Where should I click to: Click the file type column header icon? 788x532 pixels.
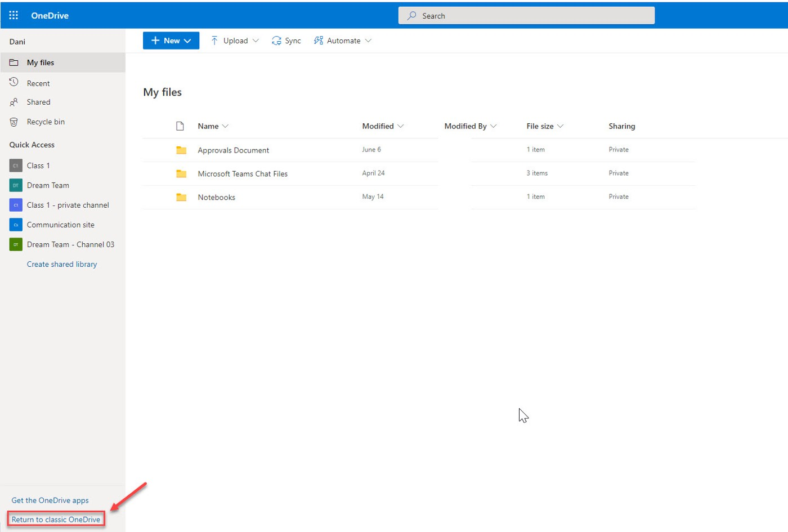pos(180,126)
